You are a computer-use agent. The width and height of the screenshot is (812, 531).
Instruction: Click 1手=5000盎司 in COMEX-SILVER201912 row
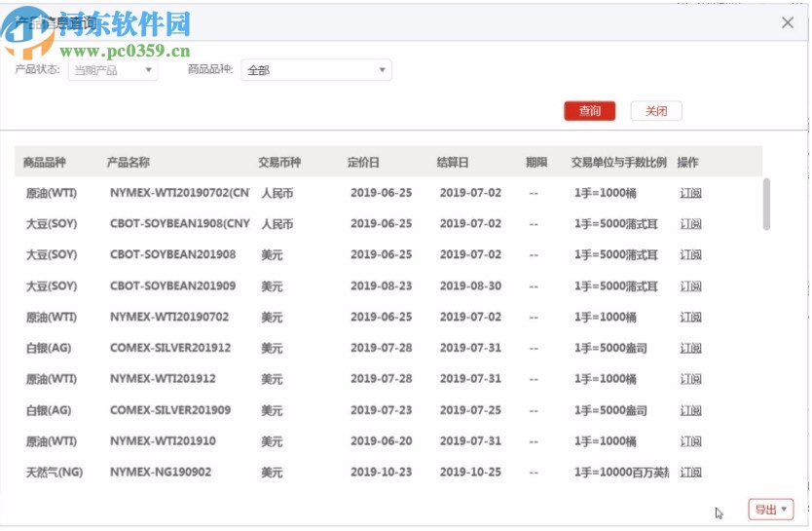610,348
